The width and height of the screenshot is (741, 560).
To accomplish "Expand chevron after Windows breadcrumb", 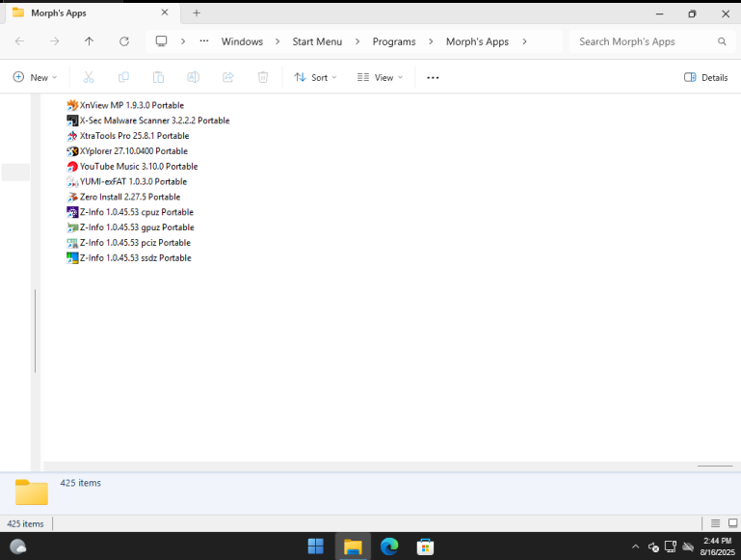I will click(x=278, y=41).
